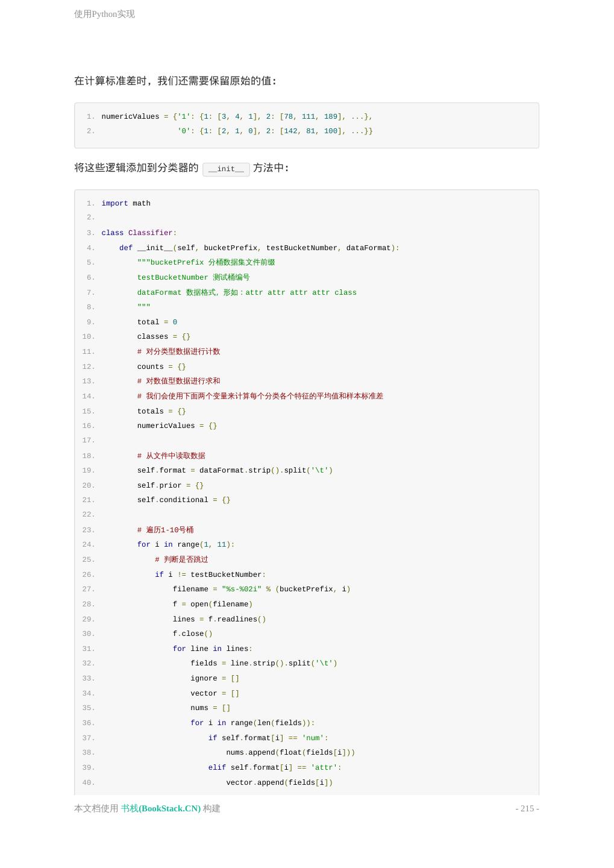Click the page number - 215 -

pos(527,808)
